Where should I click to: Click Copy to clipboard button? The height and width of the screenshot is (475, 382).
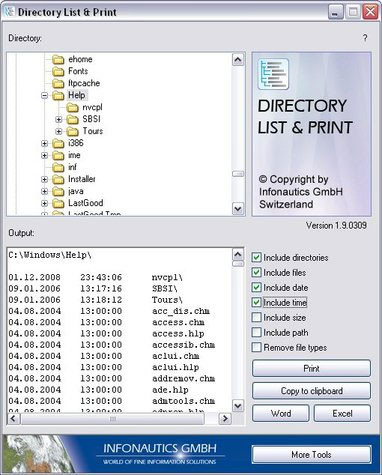click(x=311, y=391)
